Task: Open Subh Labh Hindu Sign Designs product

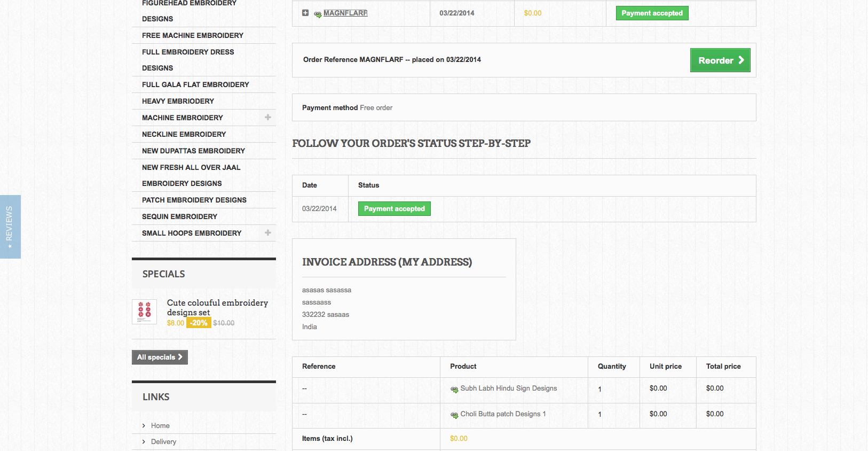Action: (x=508, y=388)
